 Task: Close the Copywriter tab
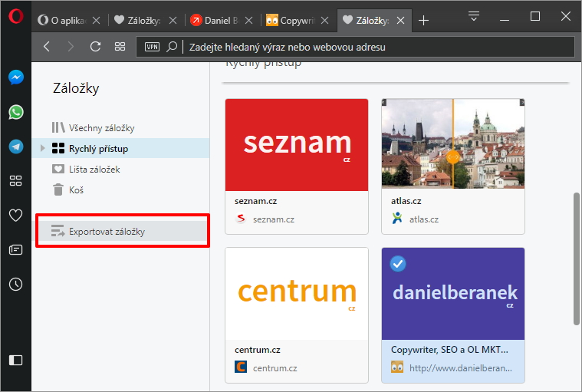tap(325, 21)
